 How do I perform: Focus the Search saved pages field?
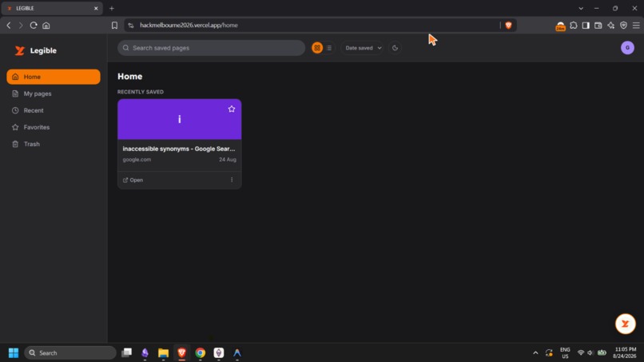point(211,48)
